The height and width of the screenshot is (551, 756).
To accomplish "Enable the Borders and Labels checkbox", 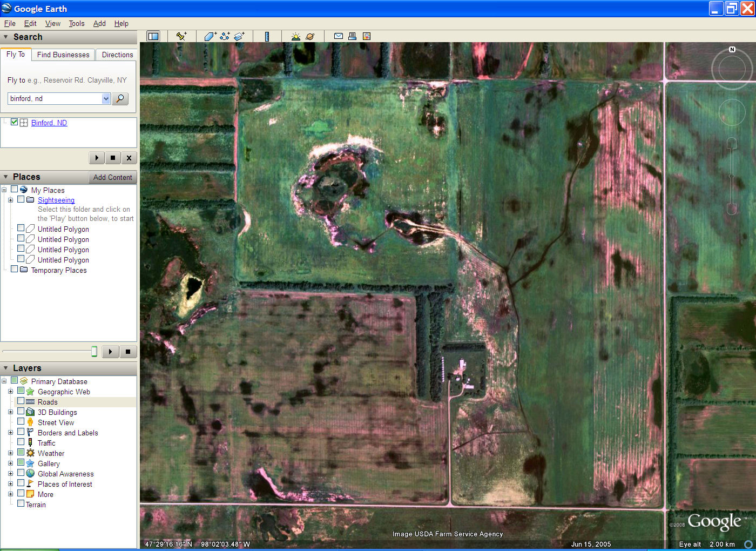I will [21, 432].
